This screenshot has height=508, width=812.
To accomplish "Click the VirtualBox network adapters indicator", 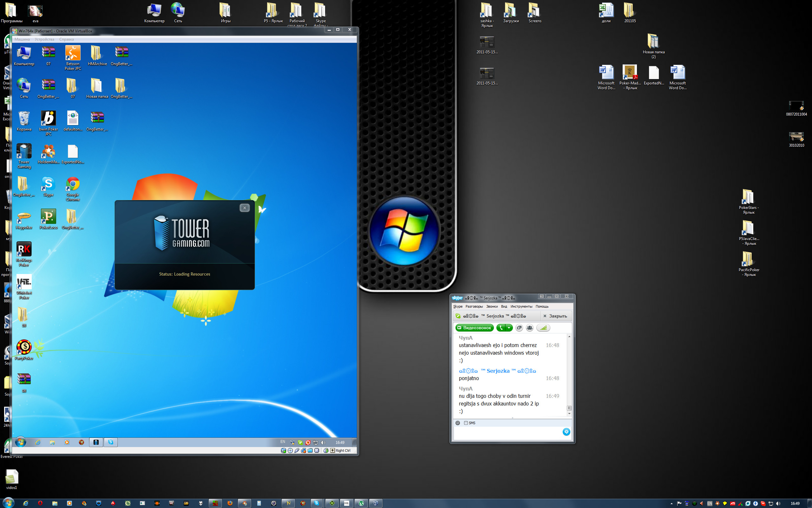I will [x=303, y=451].
